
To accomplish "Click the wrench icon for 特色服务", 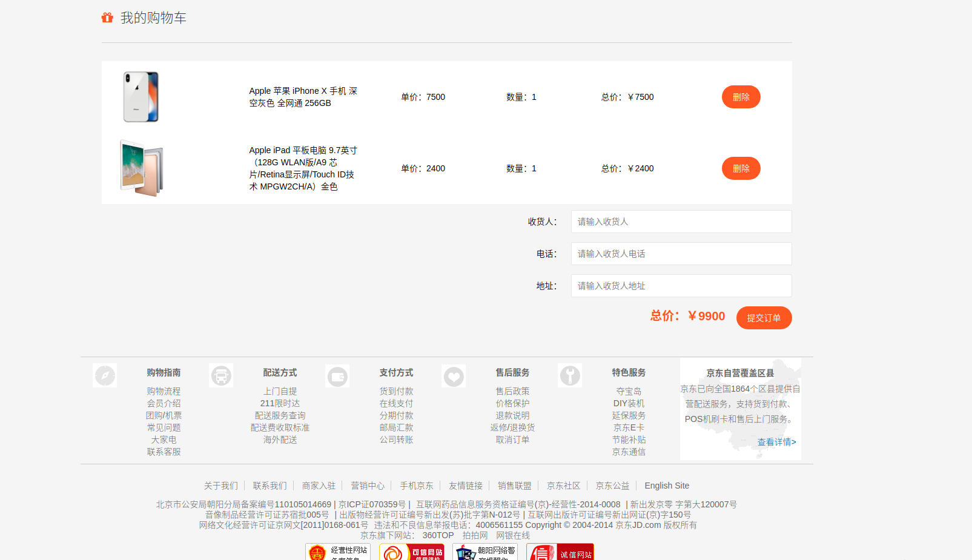I will coord(570,376).
